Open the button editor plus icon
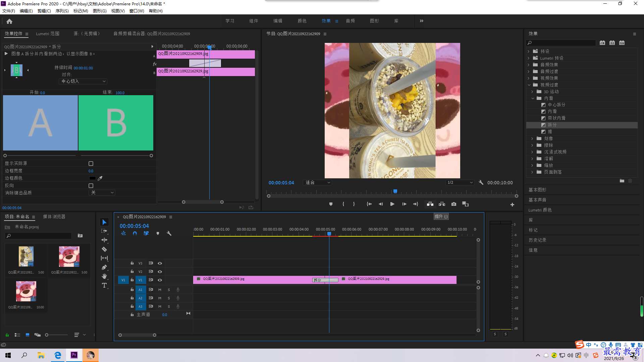 (512, 204)
